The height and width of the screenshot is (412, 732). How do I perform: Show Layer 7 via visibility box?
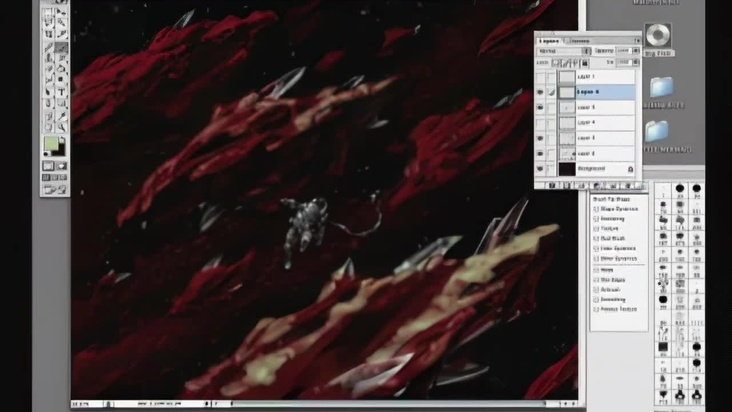click(x=540, y=77)
